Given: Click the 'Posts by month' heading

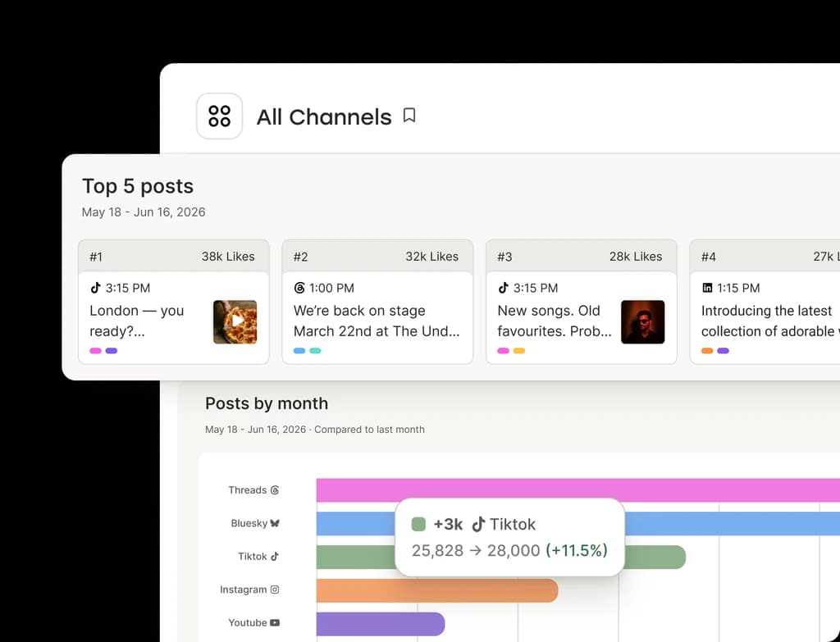Looking at the screenshot, I should pos(267,403).
